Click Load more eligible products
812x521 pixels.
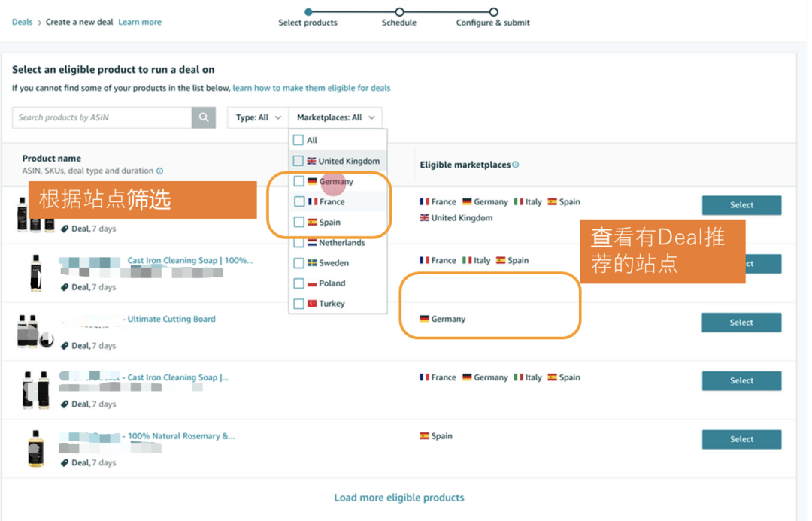(x=398, y=498)
